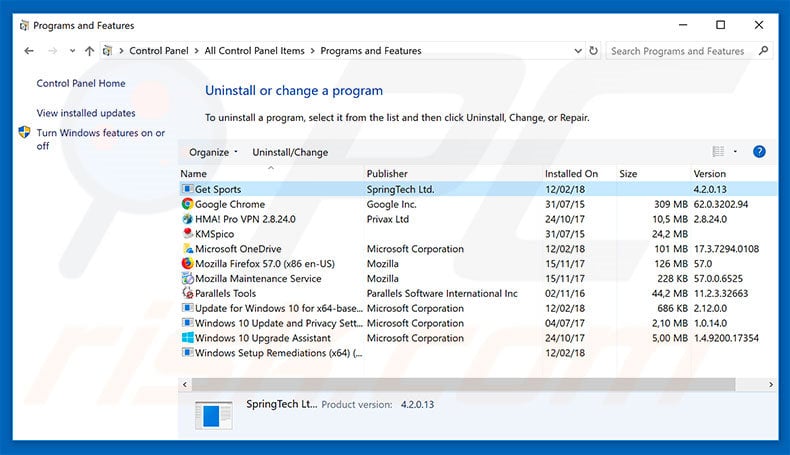Image resolution: width=790 pixels, height=455 pixels.
Task: Select Windows 10 Upgrade Assistant entry
Action: 263,338
